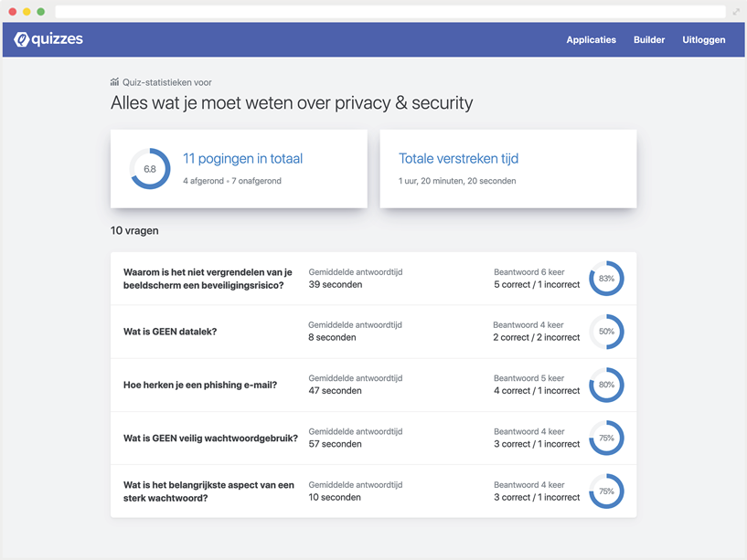The height and width of the screenshot is (560, 747).
Task: Click the 6.8 average score donut
Action: (x=150, y=169)
